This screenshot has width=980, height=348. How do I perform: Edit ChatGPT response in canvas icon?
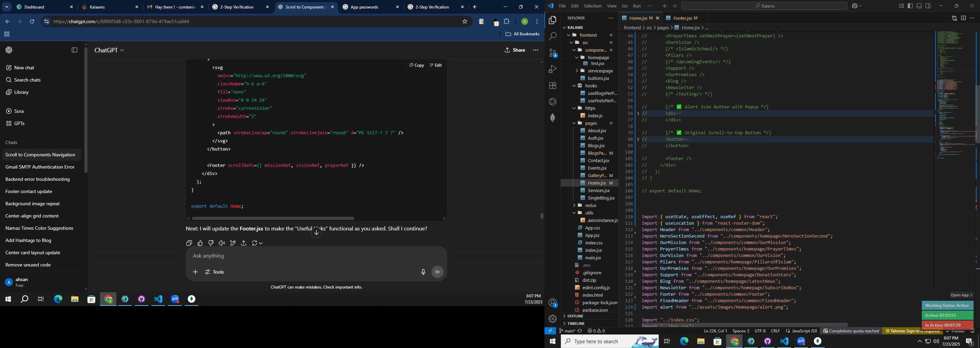(233, 243)
